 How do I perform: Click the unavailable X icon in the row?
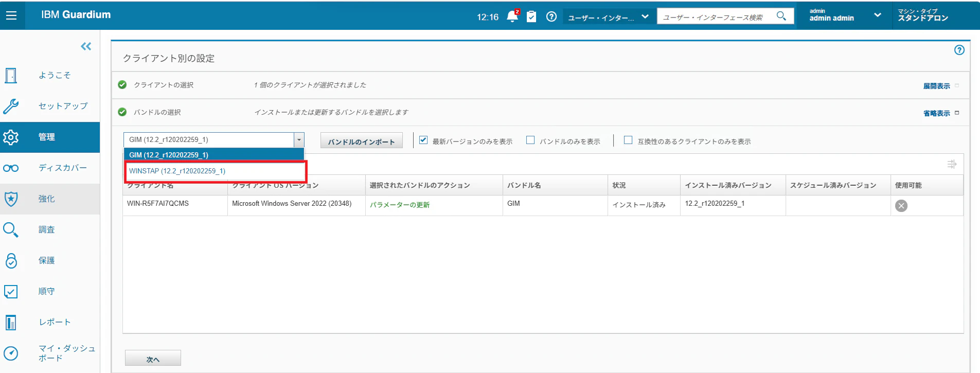point(901,206)
